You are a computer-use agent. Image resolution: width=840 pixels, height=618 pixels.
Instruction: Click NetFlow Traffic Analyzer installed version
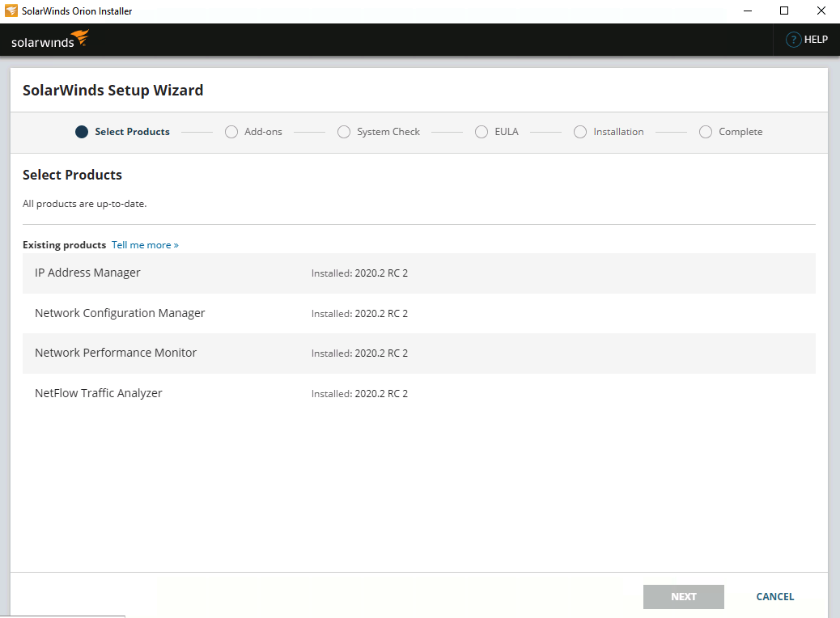(x=359, y=394)
